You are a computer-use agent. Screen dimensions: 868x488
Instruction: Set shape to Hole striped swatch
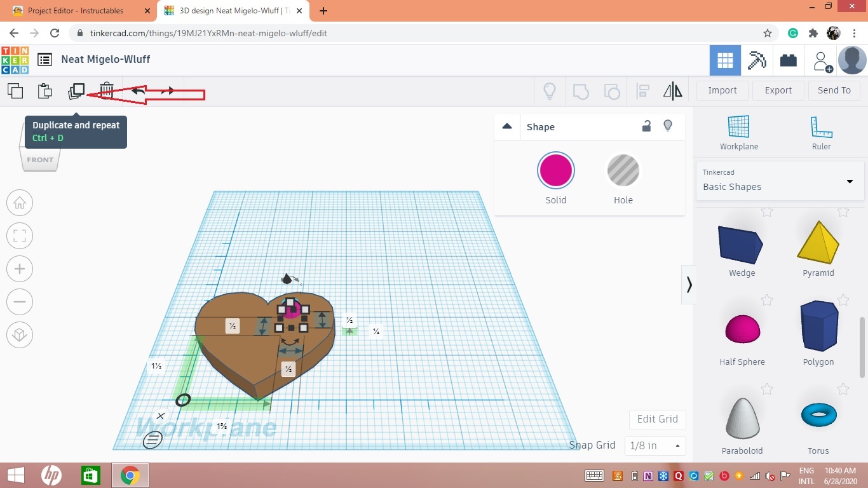(x=623, y=171)
